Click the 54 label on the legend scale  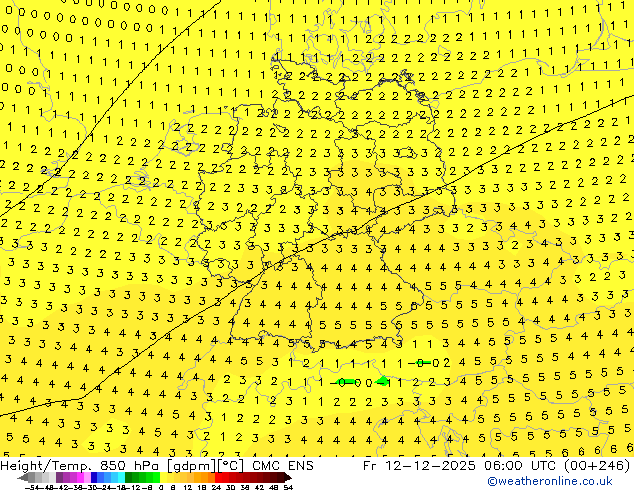tap(288, 487)
